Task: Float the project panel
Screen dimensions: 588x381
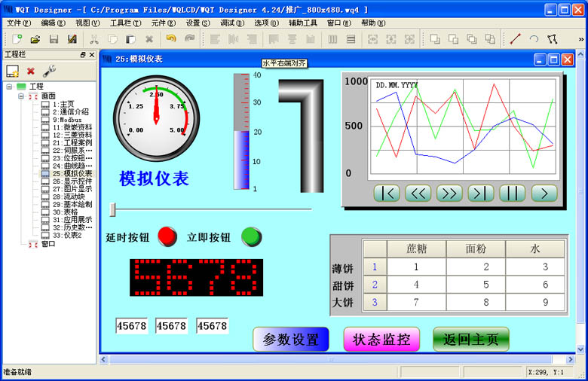Action: click(83, 55)
